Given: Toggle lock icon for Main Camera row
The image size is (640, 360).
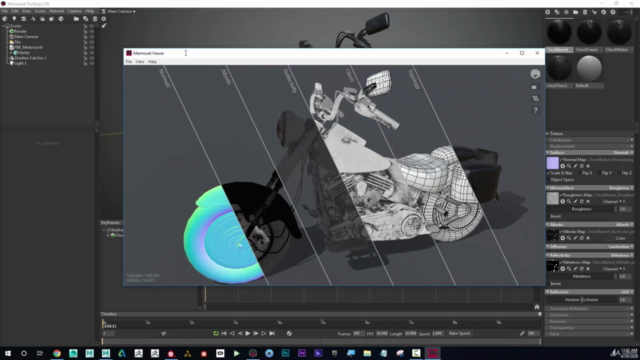Looking at the screenshot, I should [85, 37].
